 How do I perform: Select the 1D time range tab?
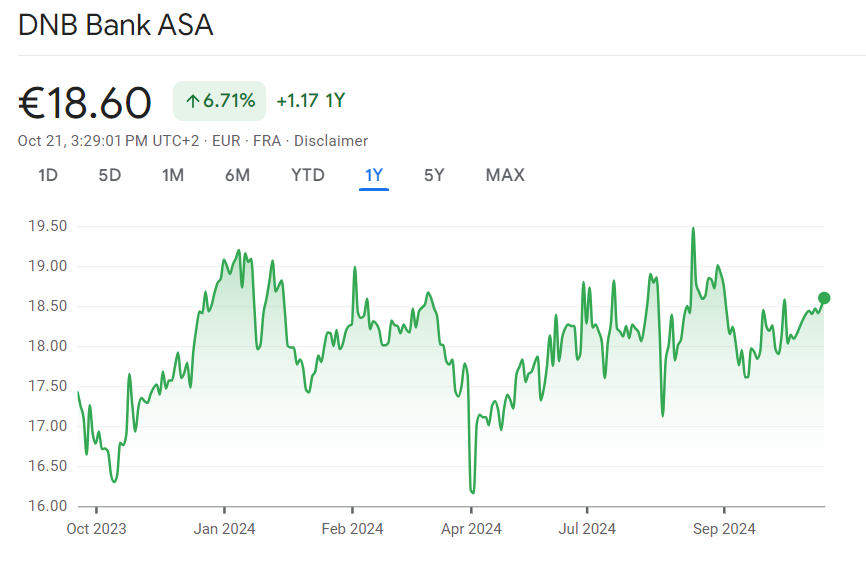pyautogui.click(x=48, y=175)
